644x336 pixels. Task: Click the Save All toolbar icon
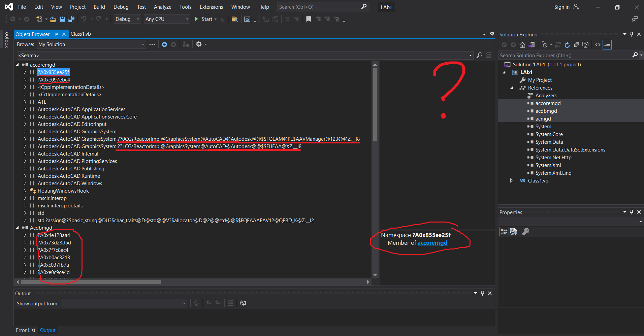pyautogui.click(x=71, y=19)
